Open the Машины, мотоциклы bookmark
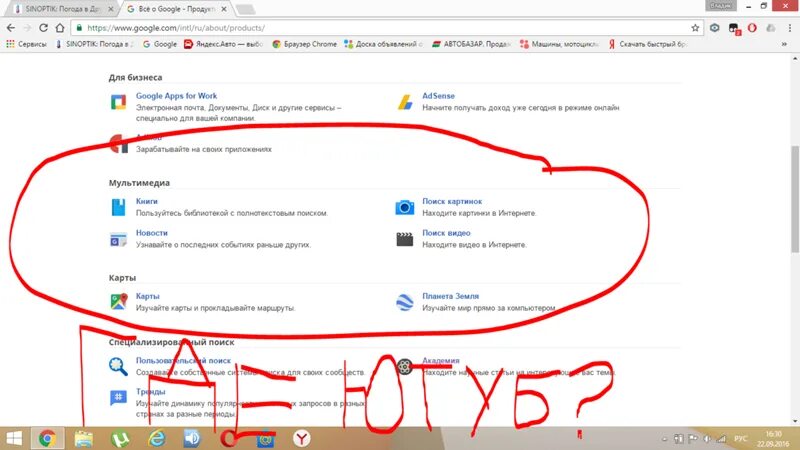Viewport: 800px width, 450px height. tap(559, 44)
